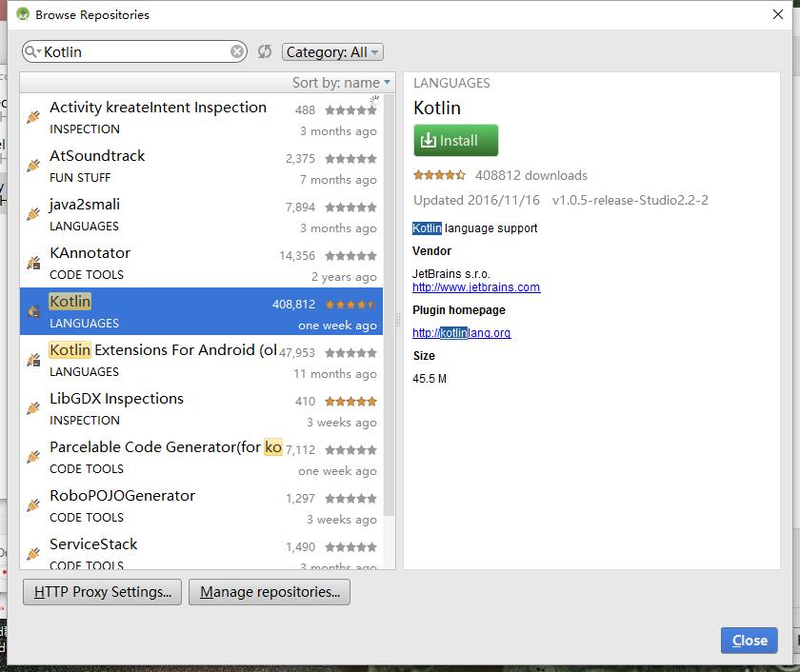This screenshot has height=672, width=800.
Task: Select the Kotlin LANGUAGES plugin row
Action: pos(201,311)
